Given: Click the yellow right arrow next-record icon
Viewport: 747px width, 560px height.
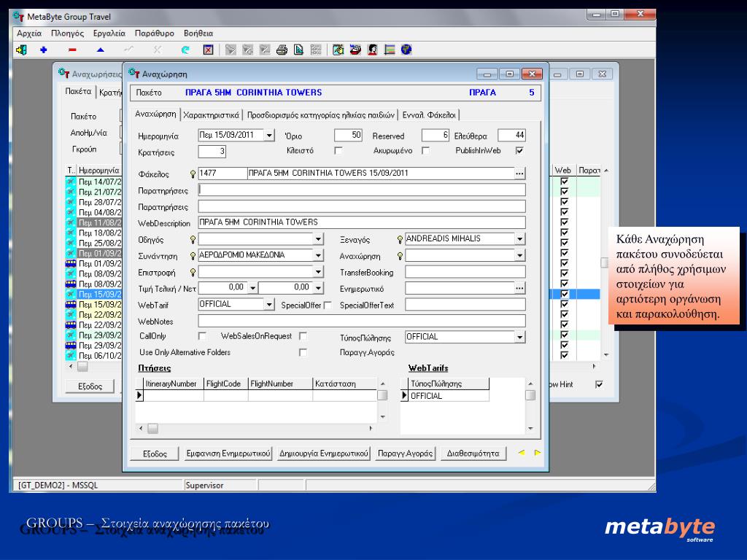Looking at the screenshot, I should tap(538, 453).
